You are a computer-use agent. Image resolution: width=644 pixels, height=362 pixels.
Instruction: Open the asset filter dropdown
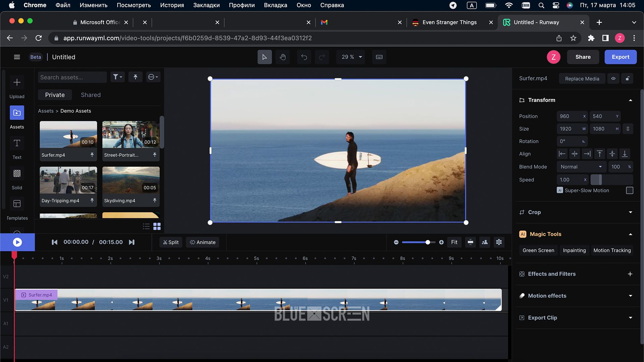[117, 77]
